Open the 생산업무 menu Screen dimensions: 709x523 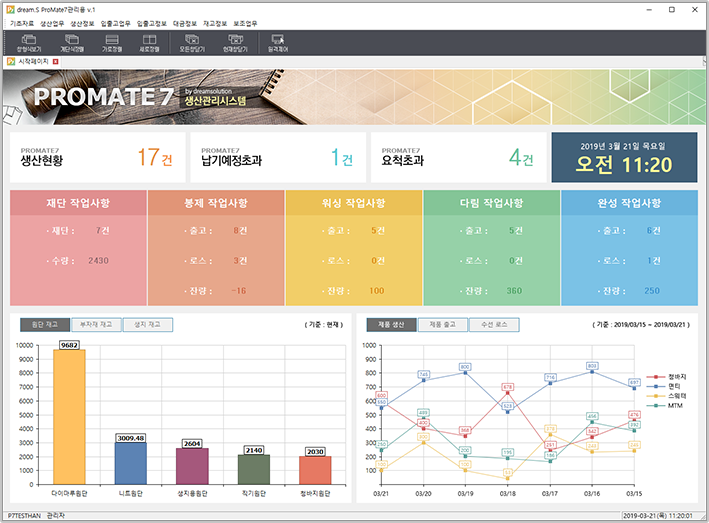click(x=52, y=24)
